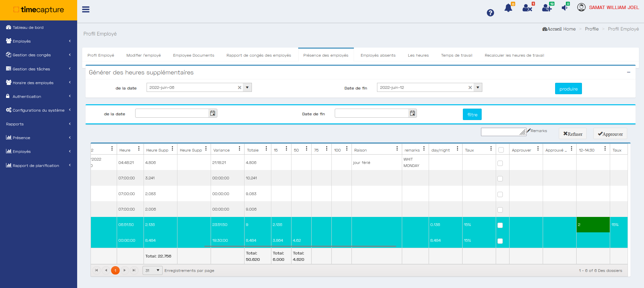Viewport: 644px width, 288px height.
Task: Open the Approuver column options menu
Action: point(538,149)
